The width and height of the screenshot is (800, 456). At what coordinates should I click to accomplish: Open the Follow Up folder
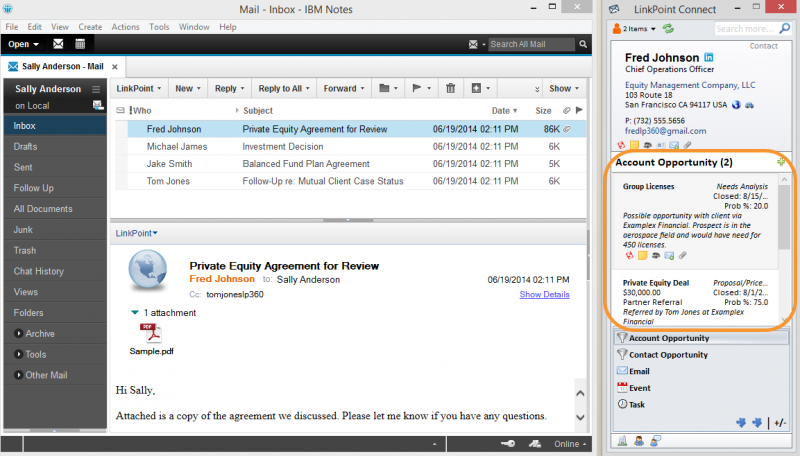point(55,188)
